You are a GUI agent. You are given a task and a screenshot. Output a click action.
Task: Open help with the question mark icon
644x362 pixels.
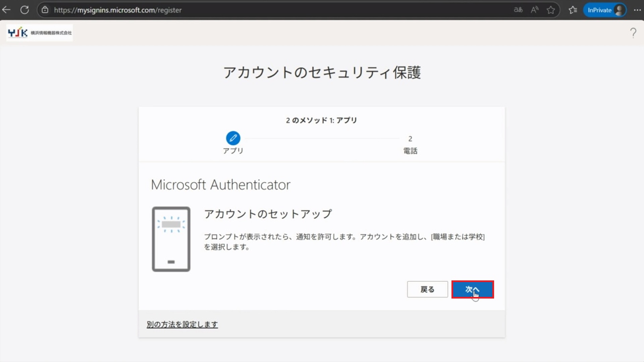coord(633,33)
